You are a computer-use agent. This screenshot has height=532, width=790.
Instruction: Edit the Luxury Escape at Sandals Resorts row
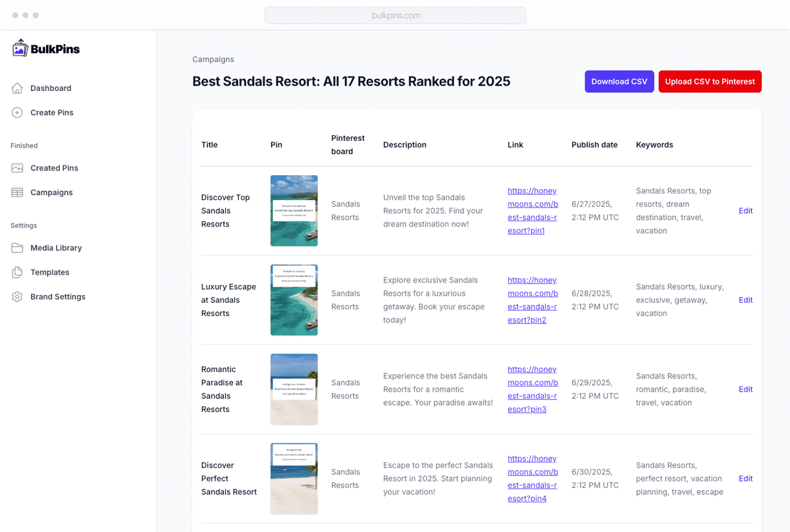click(x=745, y=300)
